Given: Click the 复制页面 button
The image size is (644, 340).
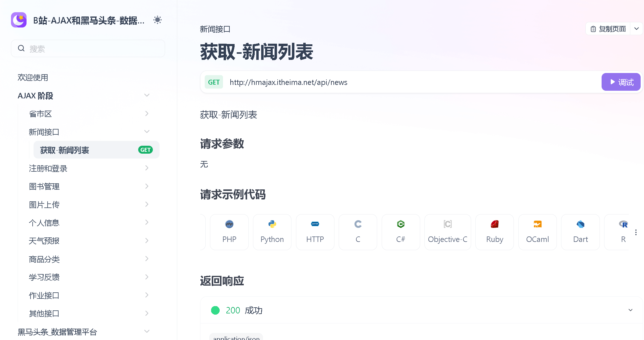Looking at the screenshot, I should point(608,29).
